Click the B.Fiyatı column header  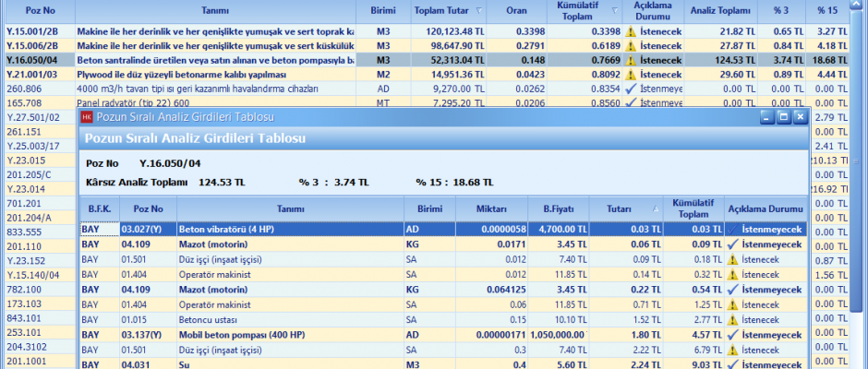(x=557, y=208)
